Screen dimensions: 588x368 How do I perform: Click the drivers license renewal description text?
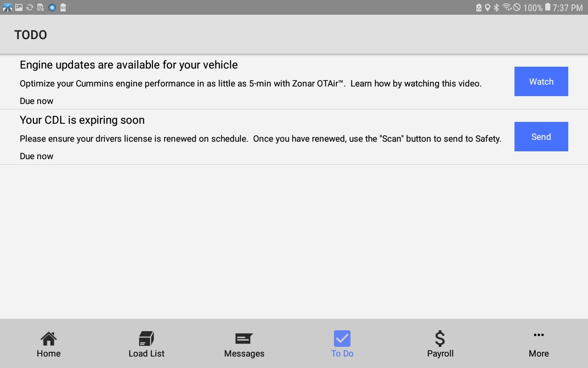coord(260,138)
